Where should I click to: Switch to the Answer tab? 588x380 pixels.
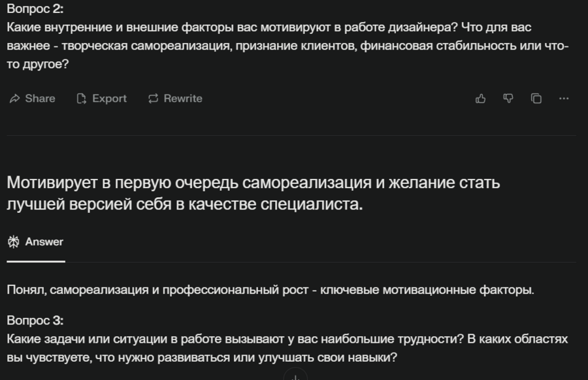pyautogui.click(x=36, y=242)
